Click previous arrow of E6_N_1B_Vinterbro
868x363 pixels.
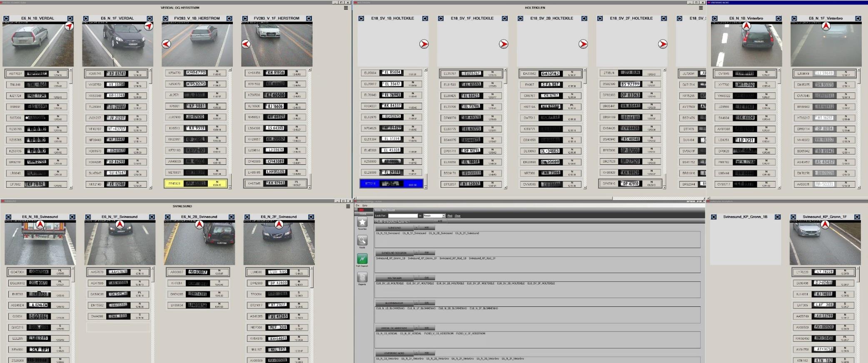715,18
